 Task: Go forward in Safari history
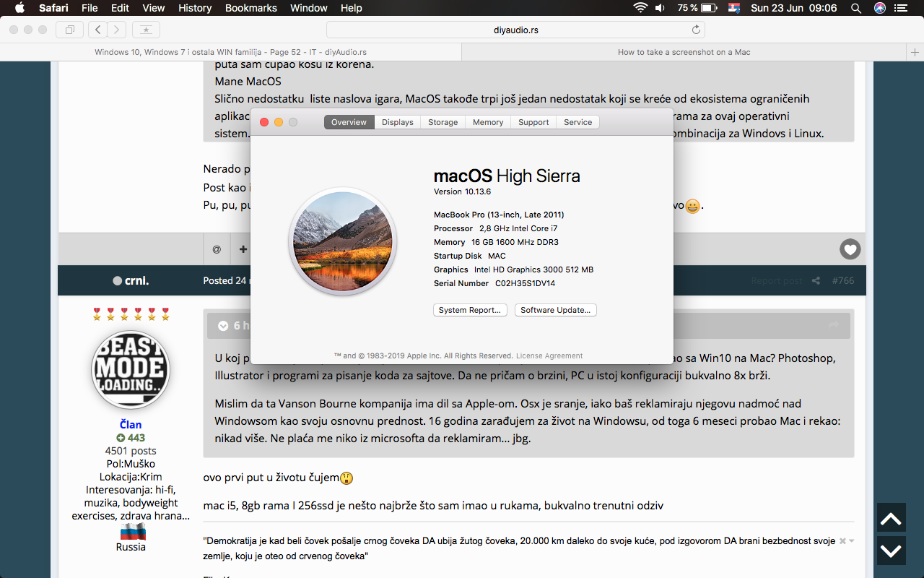pos(117,30)
